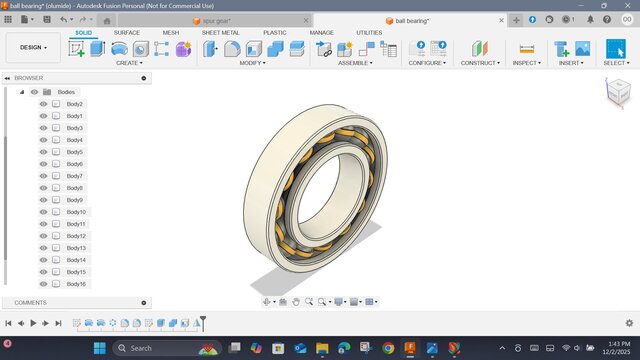640x360 pixels.
Task: Select the Shell tool
Action: pyautogui.click(x=253, y=49)
